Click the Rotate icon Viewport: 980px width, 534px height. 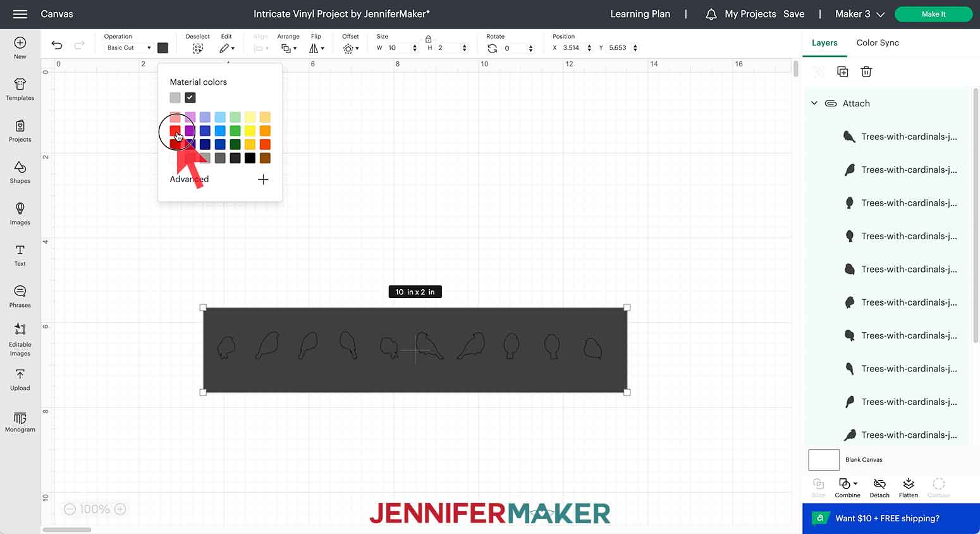[x=492, y=48]
